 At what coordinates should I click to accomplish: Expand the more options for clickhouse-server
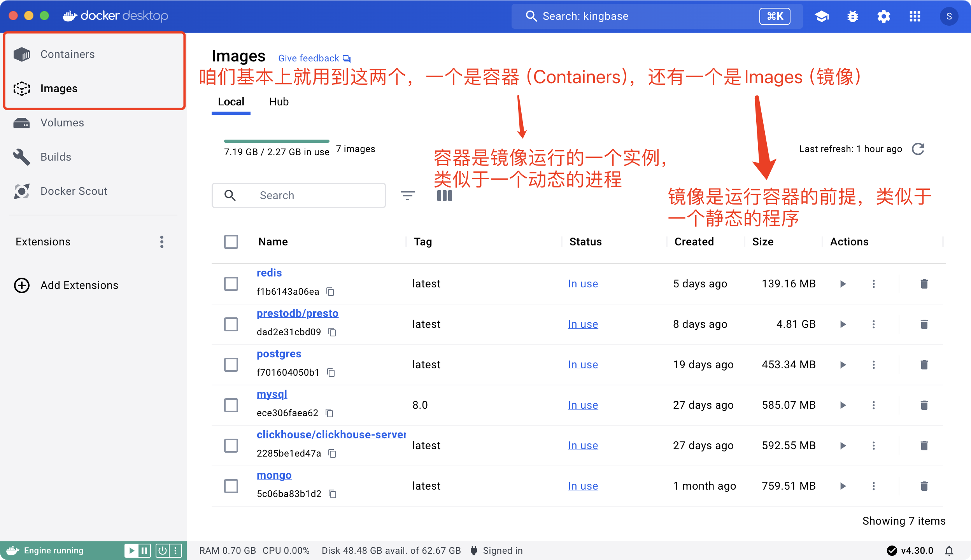click(x=874, y=445)
